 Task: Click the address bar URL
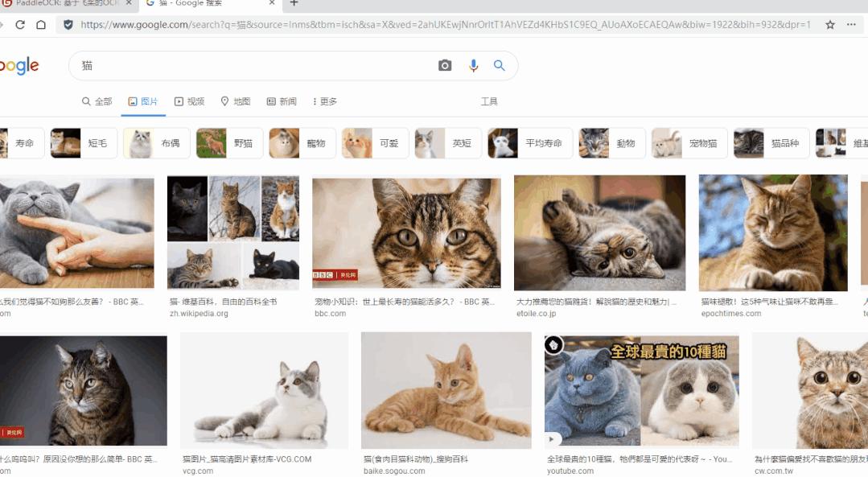(445, 25)
